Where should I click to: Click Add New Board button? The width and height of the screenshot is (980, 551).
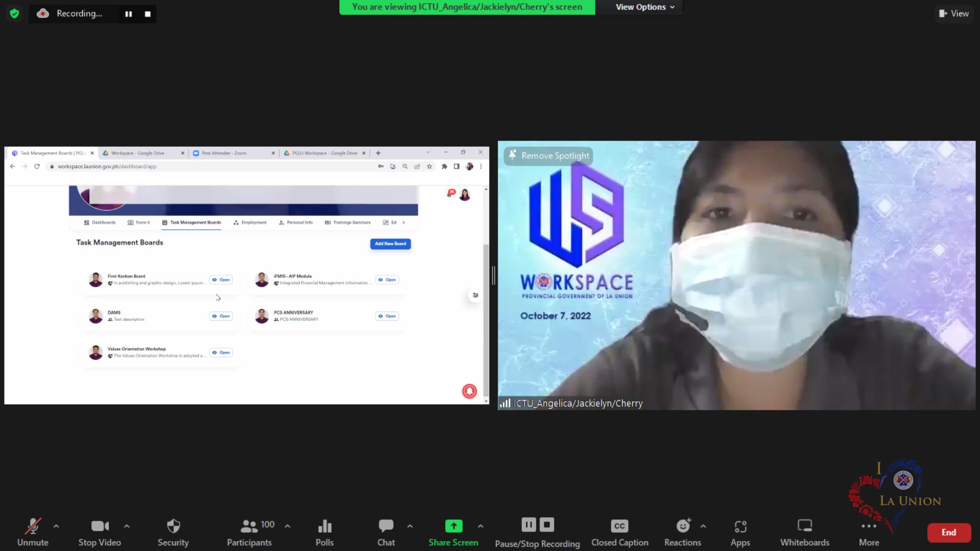coord(390,244)
